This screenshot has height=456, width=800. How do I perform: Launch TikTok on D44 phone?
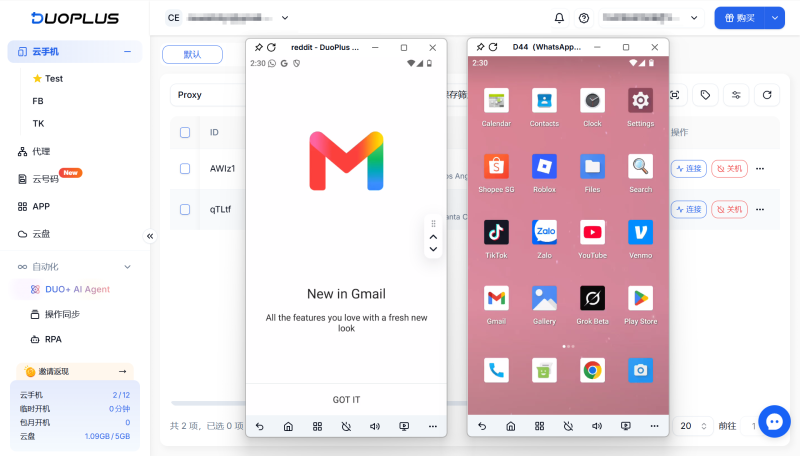point(496,233)
